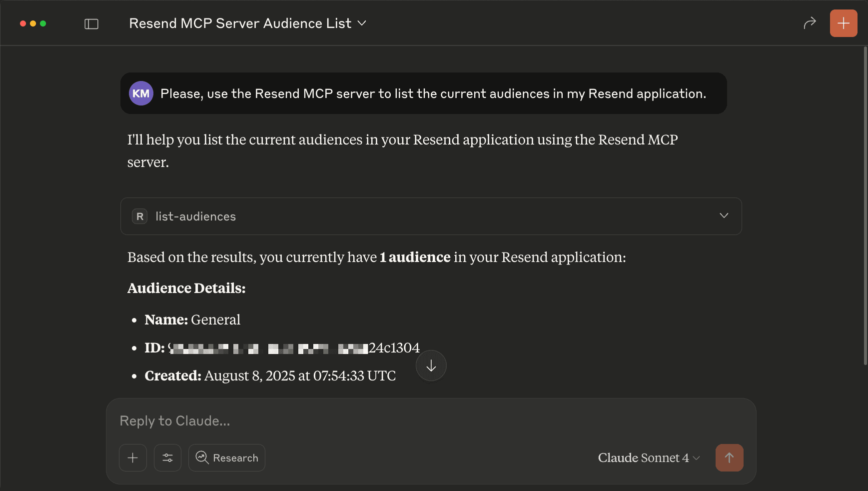Click the share conversation arrow icon

810,23
